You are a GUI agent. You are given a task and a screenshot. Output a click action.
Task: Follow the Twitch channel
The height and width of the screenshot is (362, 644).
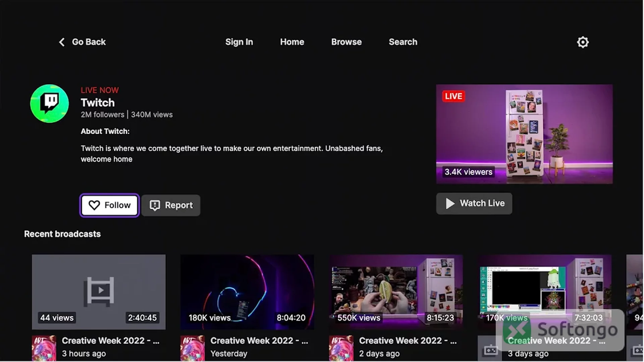(110, 205)
